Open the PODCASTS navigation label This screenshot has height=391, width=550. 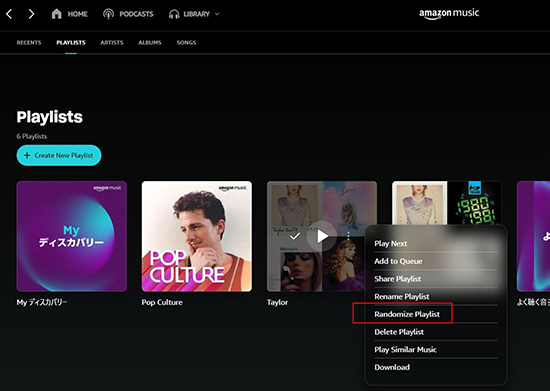[x=136, y=14]
